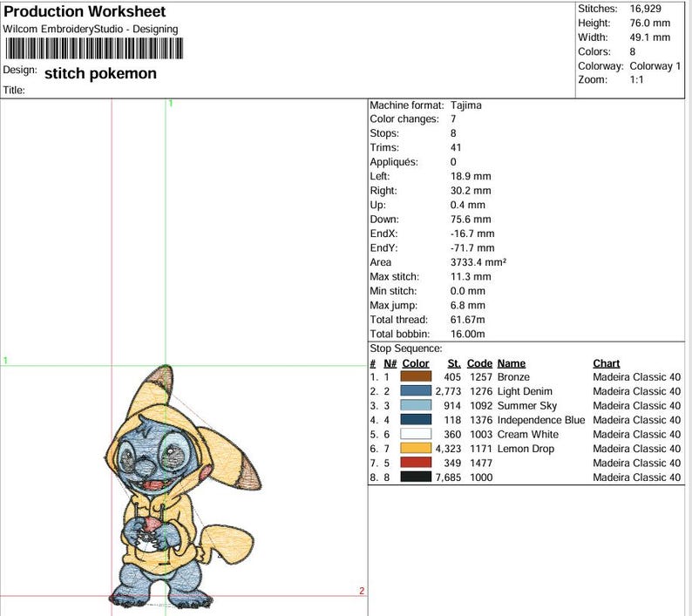The image size is (692, 616).
Task: Click the stitch count '4,323'
Action: pos(448,449)
